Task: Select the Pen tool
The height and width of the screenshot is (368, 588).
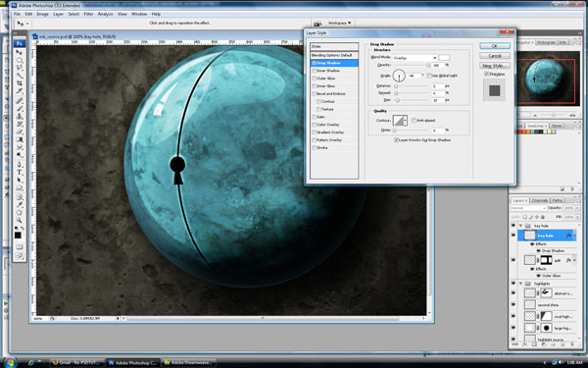Action: point(20,164)
